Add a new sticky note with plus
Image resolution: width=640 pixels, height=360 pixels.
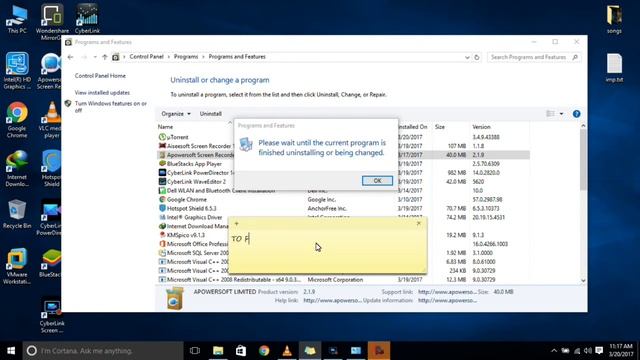(236, 223)
